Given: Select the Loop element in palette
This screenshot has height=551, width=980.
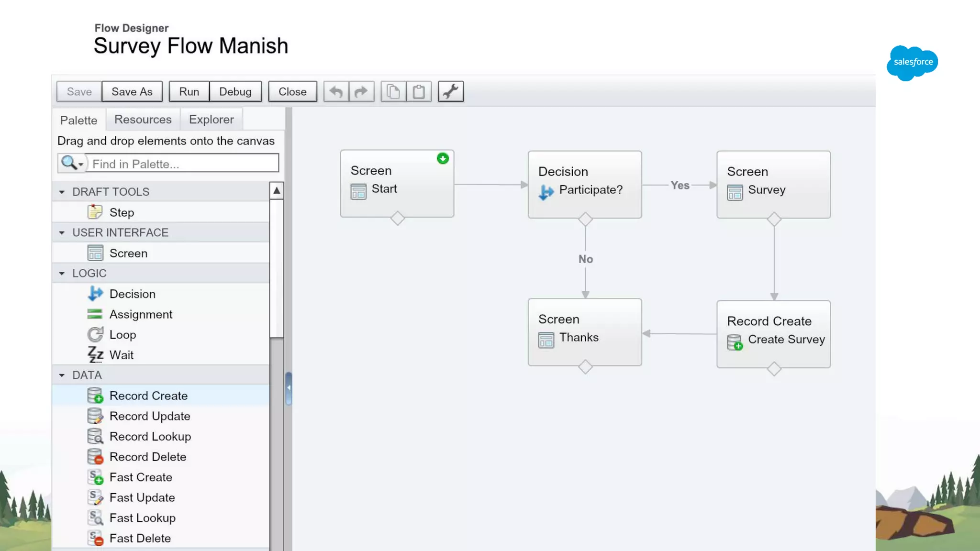Looking at the screenshot, I should click(x=122, y=335).
